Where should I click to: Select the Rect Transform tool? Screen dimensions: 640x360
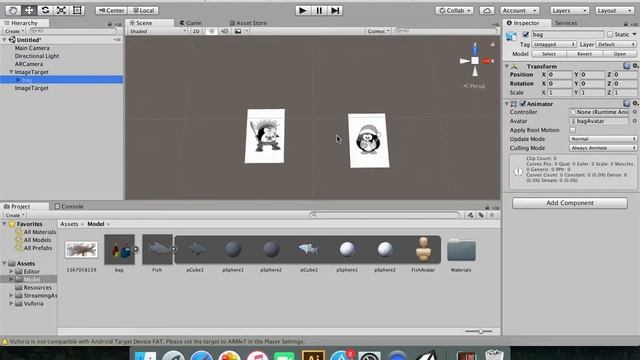click(x=77, y=10)
